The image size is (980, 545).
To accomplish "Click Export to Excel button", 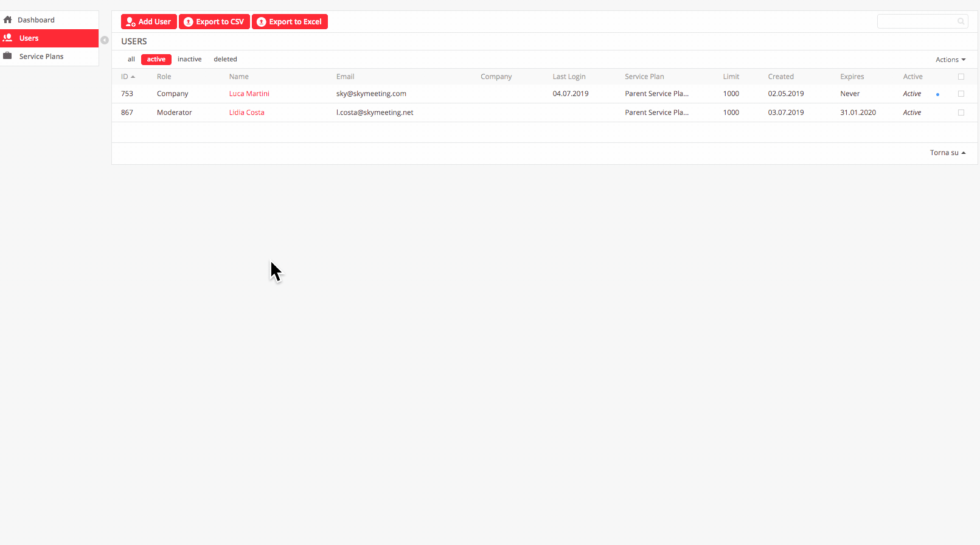I will [x=290, y=21].
